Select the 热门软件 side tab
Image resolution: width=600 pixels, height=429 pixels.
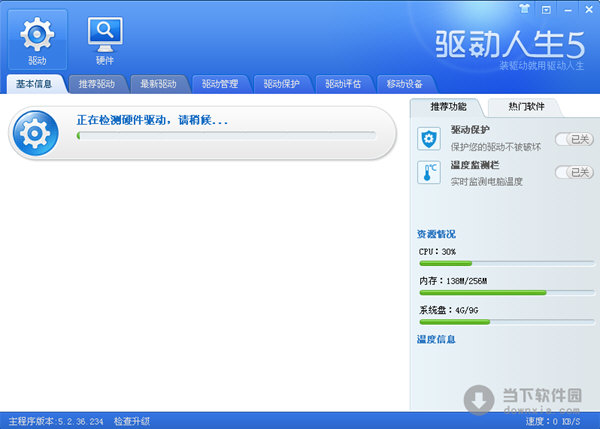(526, 107)
